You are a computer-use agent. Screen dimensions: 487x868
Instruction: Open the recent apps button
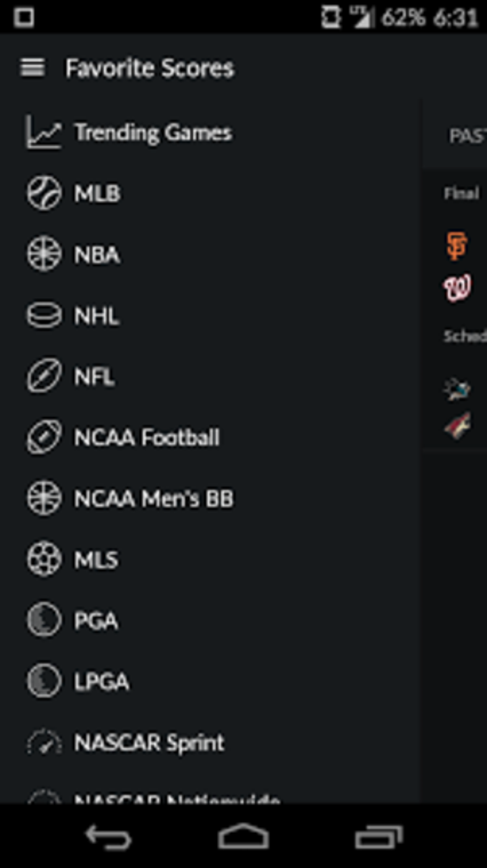click(x=379, y=837)
